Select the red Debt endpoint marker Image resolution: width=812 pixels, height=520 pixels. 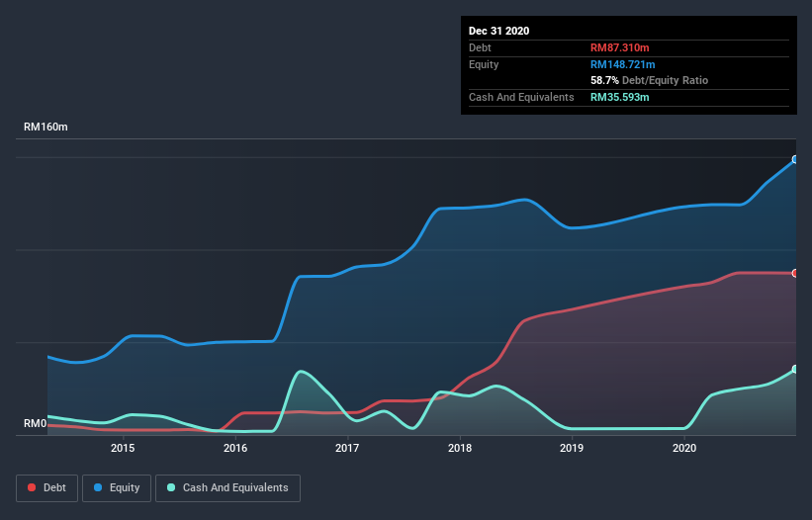pos(795,273)
